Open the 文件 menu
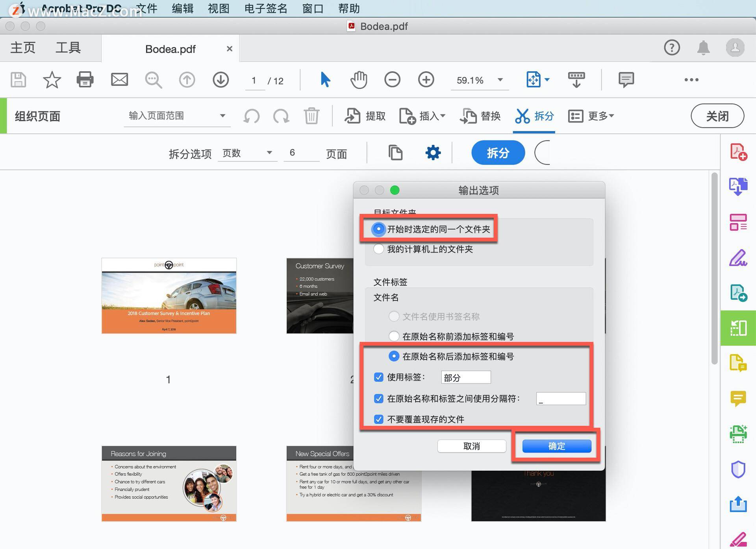The width and height of the screenshot is (756, 549). coord(146,8)
